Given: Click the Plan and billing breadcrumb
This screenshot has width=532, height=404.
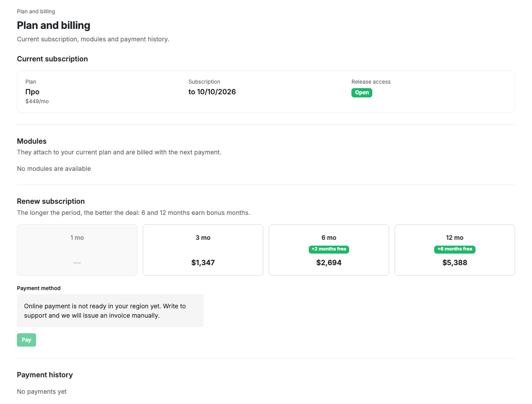Looking at the screenshot, I should pos(36,12).
